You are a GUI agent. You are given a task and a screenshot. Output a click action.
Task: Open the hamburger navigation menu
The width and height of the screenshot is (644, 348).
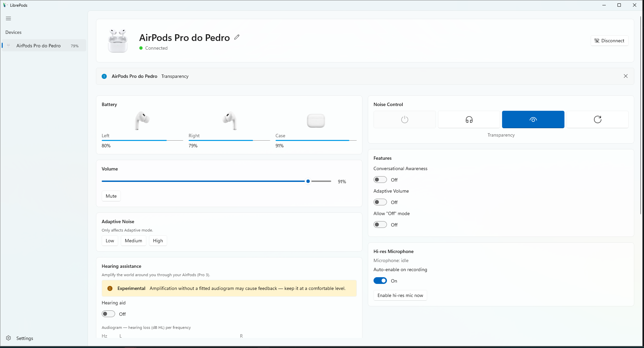tap(8, 18)
